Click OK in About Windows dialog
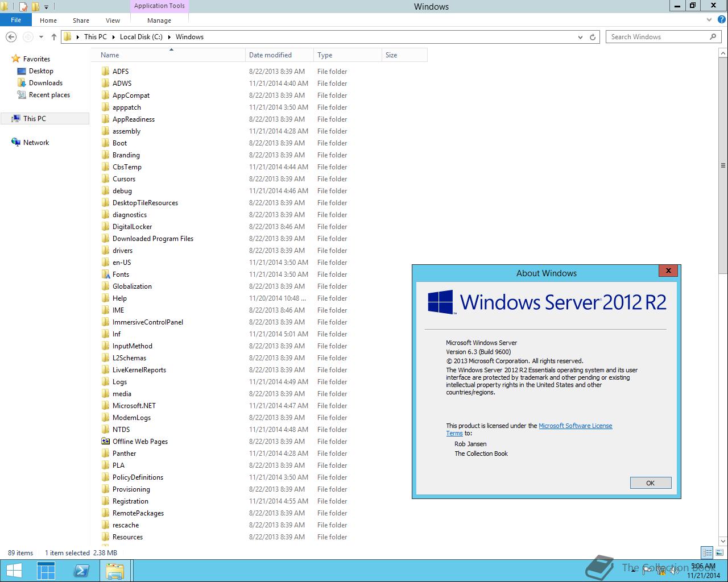 (x=651, y=483)
